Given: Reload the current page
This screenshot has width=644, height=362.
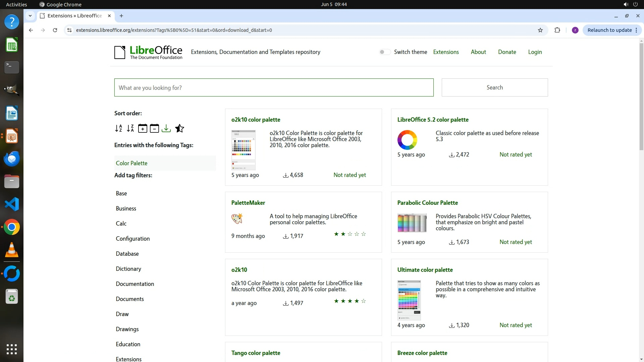Looking at the screenshot, I should tap(55, 30).
